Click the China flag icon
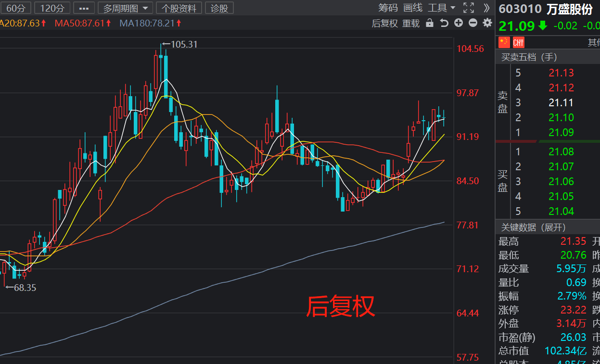The image size is (600, 364). tap(504, 42)
